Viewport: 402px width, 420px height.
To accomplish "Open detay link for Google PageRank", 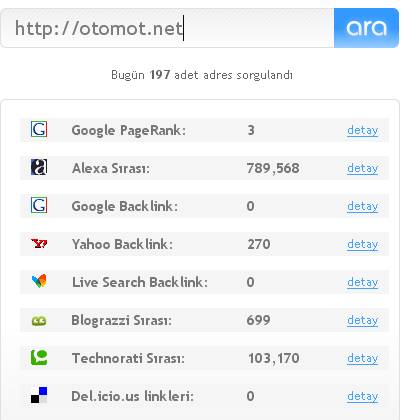I will tap(362, 130).
